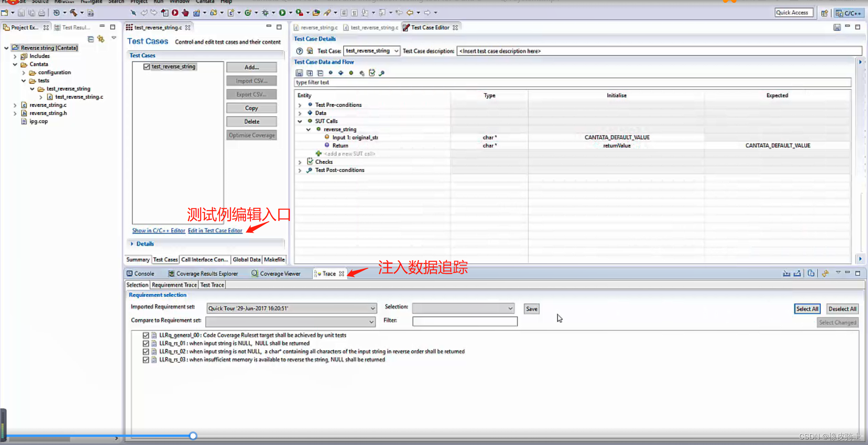The image size is (868, 445).
Task: Click save icon at Test Case Editor top right
Action: 837,28
